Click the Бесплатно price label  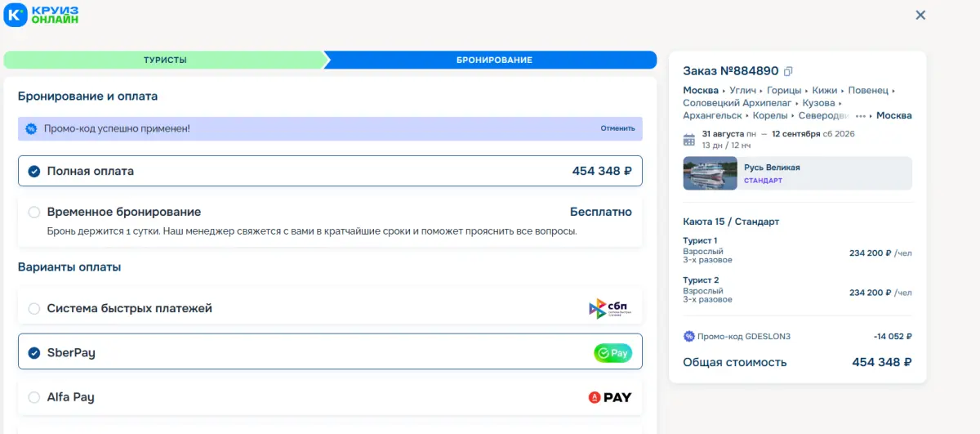coord(601,212)
